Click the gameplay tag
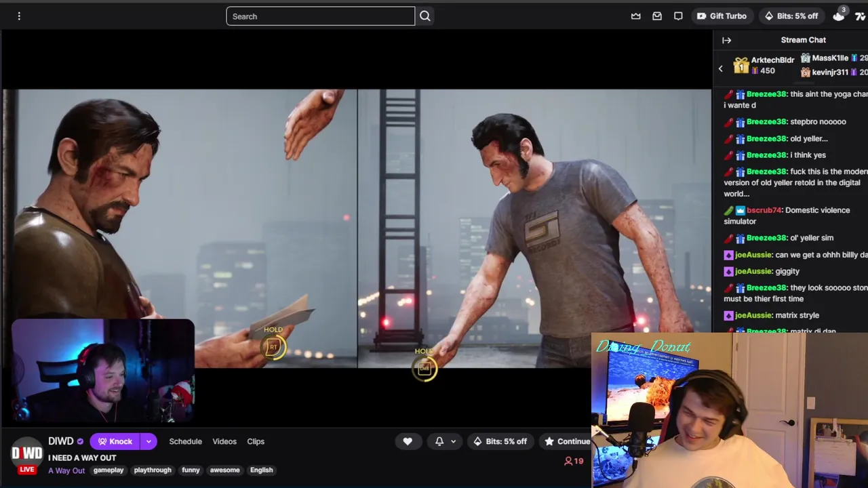 [x=108, y=470]
